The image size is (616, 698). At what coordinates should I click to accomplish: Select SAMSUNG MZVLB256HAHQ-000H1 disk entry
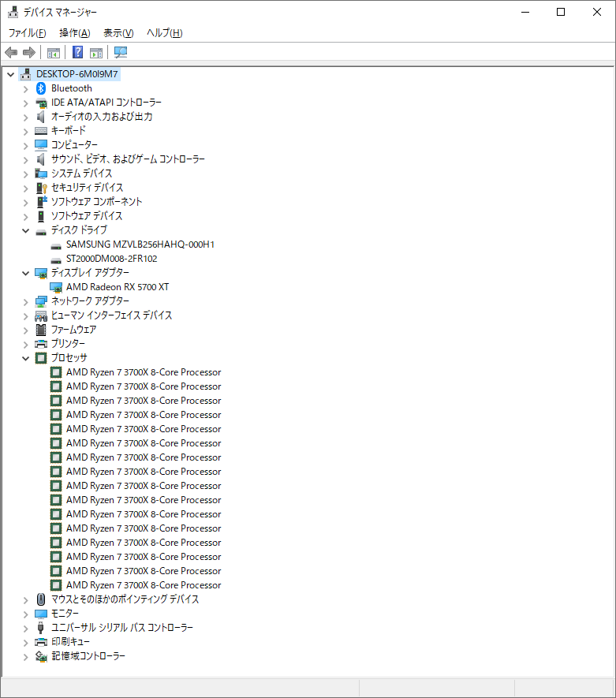pyautogui.click(x=140, y=244)
